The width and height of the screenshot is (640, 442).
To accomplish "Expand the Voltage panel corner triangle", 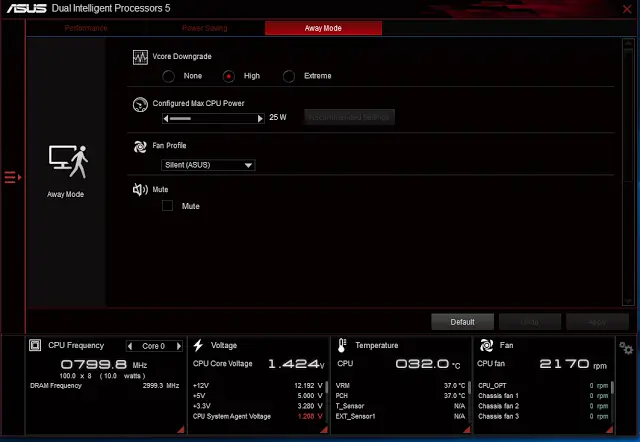I will (x=324, y=429).
